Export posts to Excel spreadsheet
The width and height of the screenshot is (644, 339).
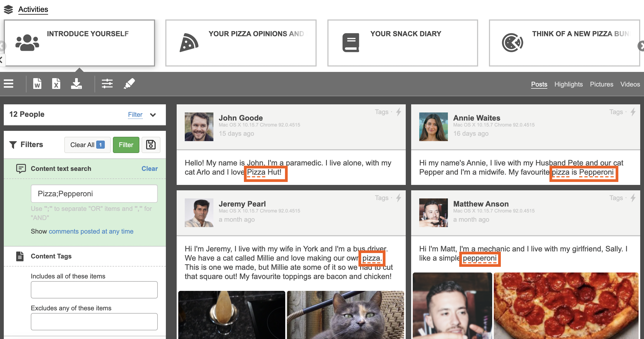point(56,84)
